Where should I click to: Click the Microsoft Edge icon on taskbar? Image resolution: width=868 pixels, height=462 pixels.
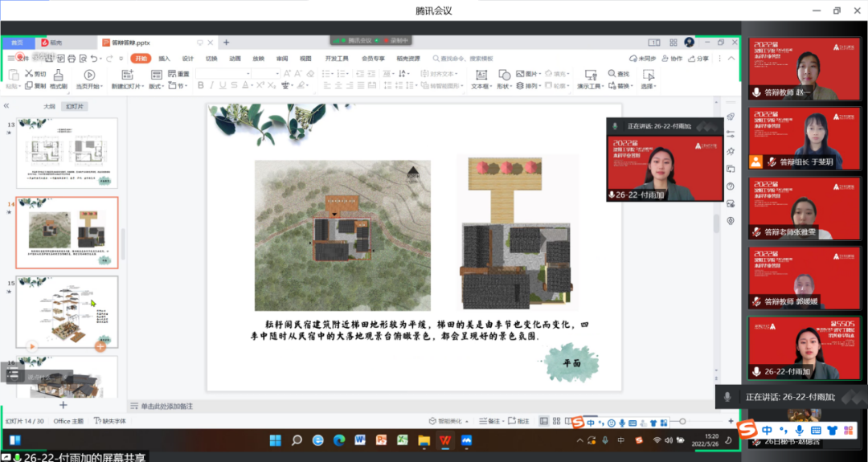(x=339, y=440)
